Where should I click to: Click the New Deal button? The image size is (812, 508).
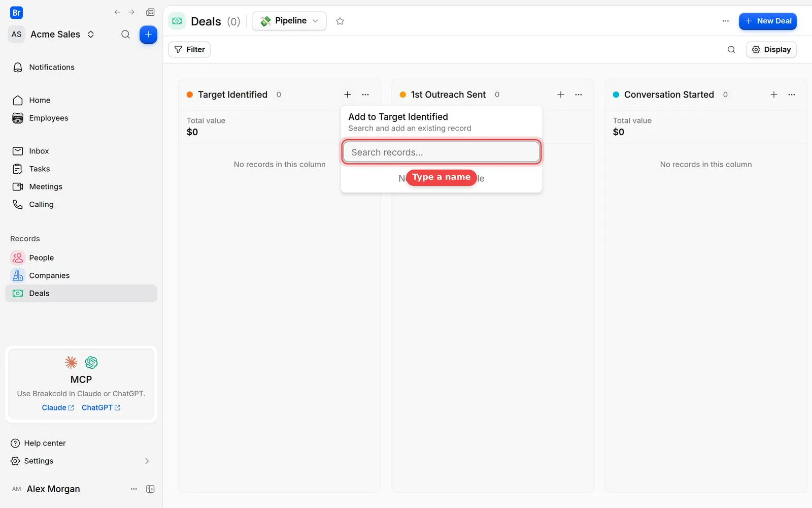[x=768, y=21]
